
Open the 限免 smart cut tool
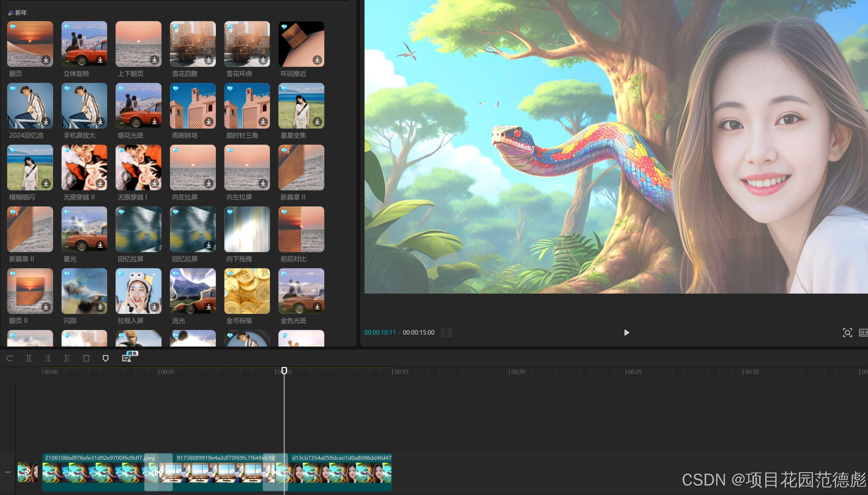coord(126,358)
